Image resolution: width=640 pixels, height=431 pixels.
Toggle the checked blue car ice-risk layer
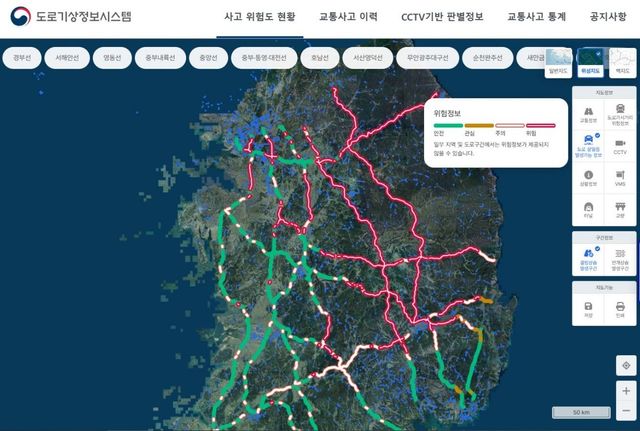click(589, 140)
